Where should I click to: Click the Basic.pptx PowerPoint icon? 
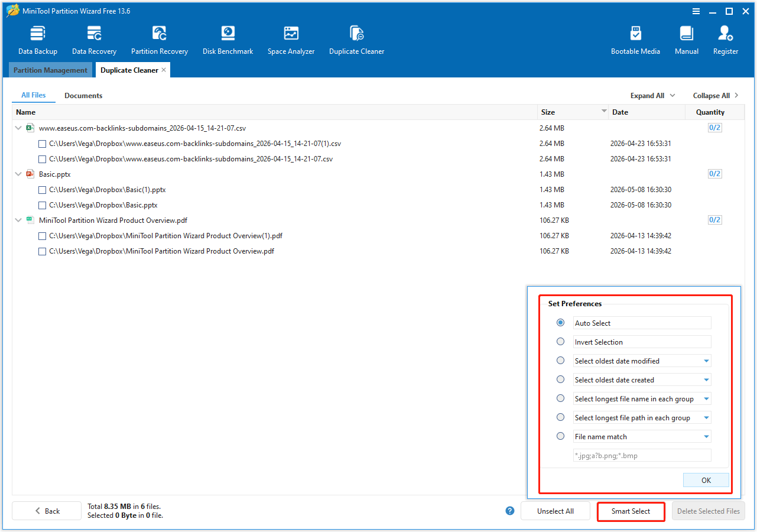pos(30,174)
